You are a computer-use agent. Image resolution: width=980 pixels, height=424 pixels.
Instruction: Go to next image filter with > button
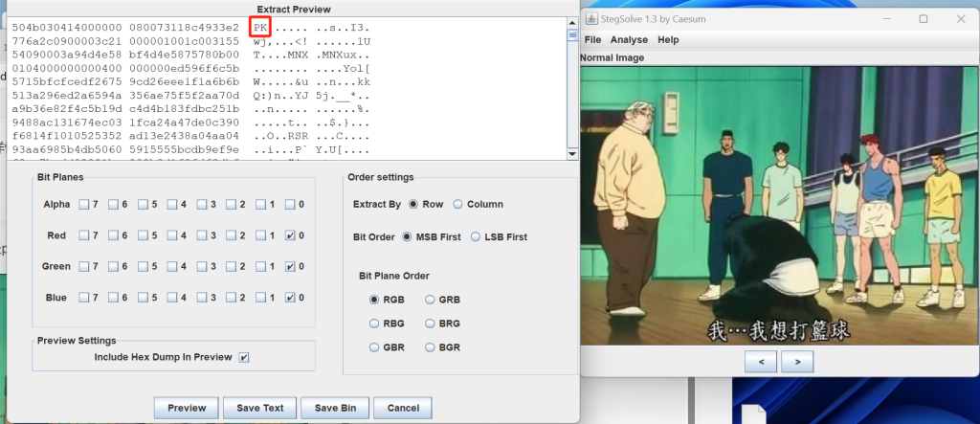click(796, 362)
